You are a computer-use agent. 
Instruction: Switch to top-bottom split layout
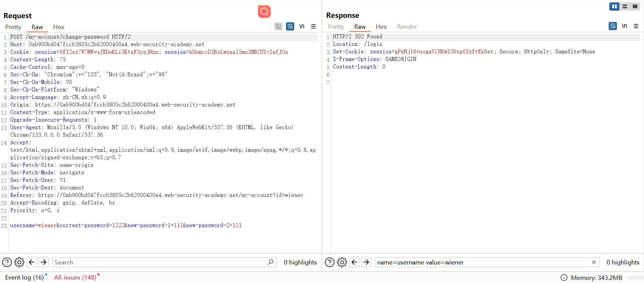coord(625,6)
